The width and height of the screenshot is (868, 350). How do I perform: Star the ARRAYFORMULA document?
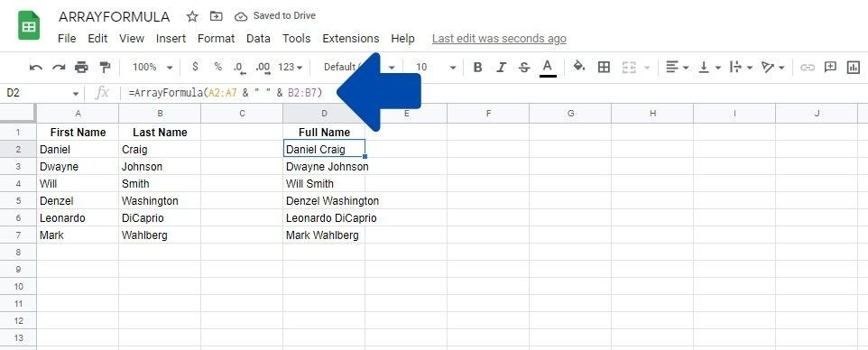point(192,16)
